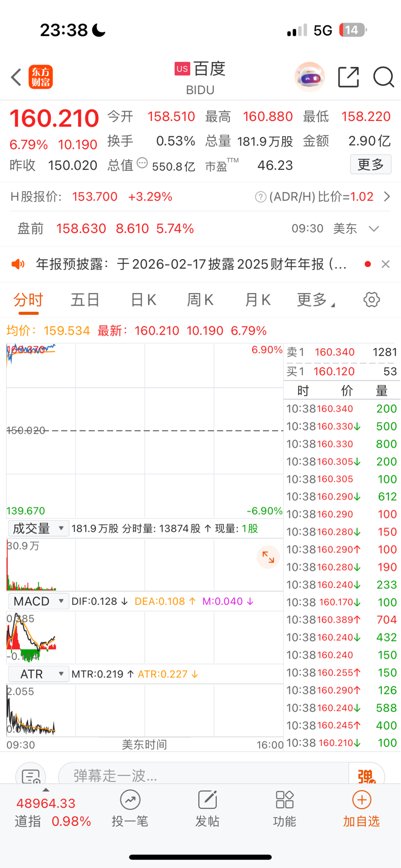Tap the 发帖 compose icon
This screenshot has height=868, width=401.
207,800
